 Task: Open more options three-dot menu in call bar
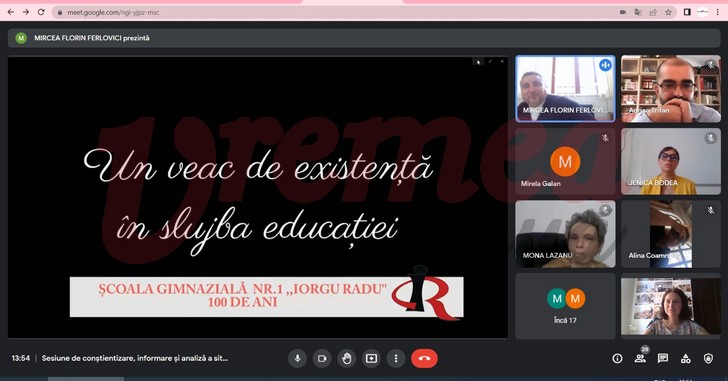[x=396, y=358]
